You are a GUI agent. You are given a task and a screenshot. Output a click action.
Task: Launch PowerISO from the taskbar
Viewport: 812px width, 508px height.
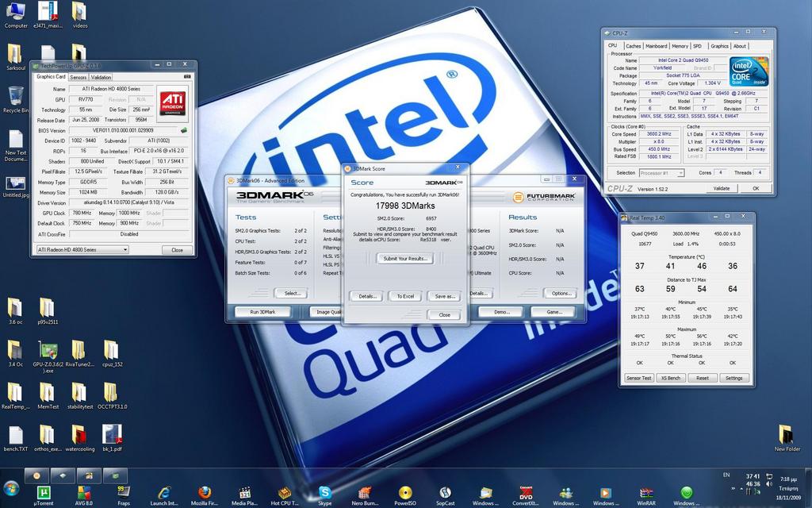point(405,495)
